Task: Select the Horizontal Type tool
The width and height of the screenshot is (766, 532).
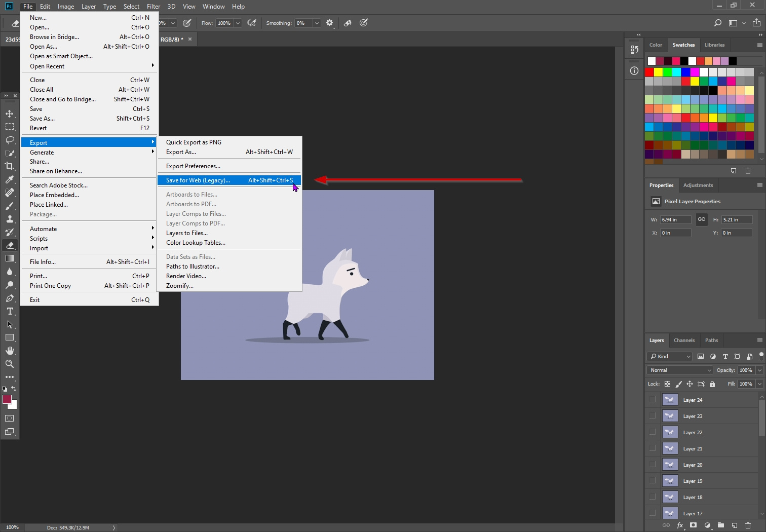Action: pyautogui.click(x=10, y=311)
